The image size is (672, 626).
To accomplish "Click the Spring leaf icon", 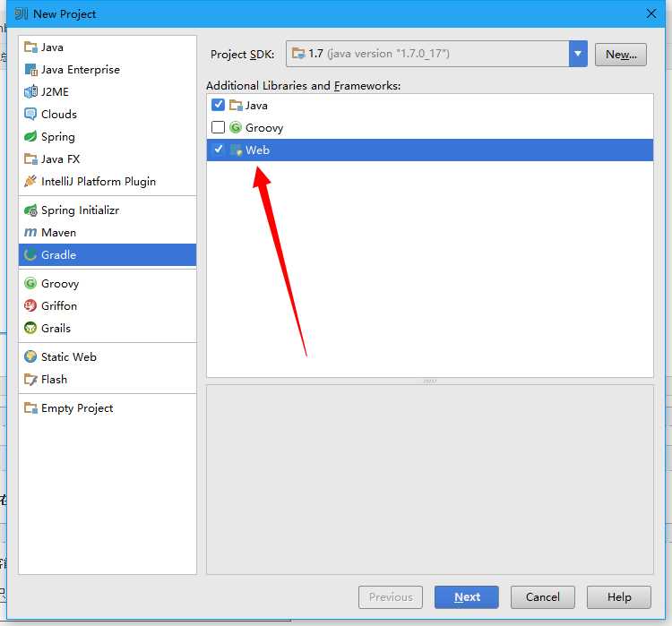I will (x=30, y=137).
